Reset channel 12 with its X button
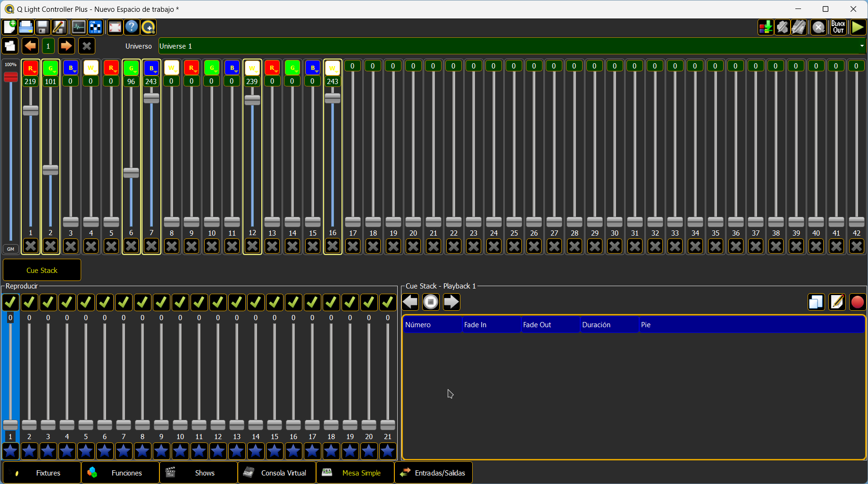The width and height of the screenshot is (868, 484). (x=252, y=246)
